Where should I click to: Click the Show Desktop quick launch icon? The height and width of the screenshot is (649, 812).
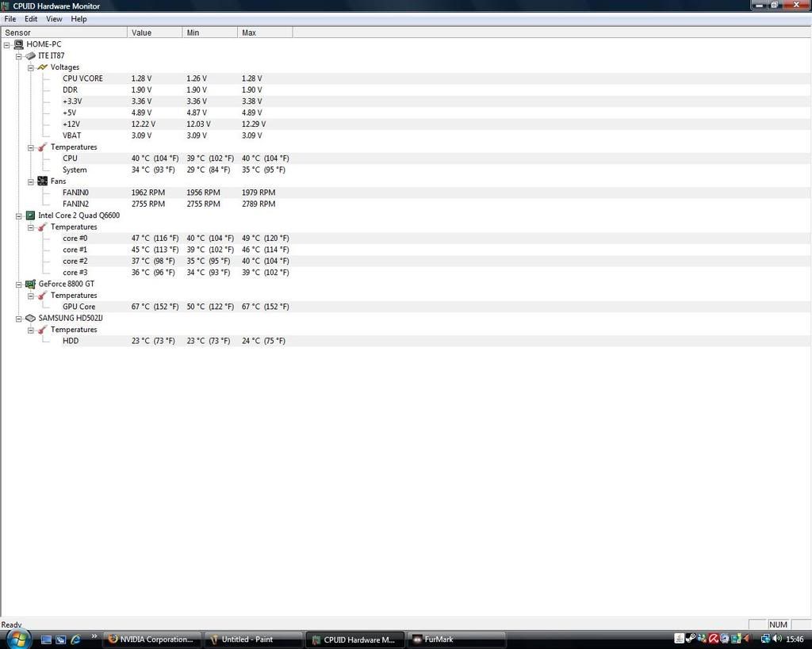(46, 639)
